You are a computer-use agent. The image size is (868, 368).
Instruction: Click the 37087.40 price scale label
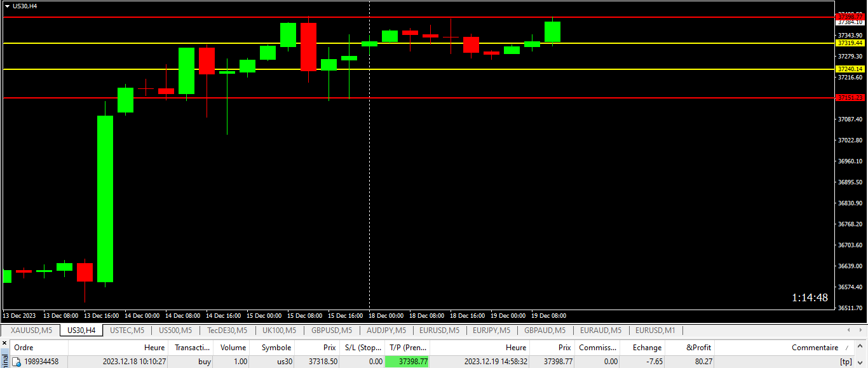tap(850, 119)
